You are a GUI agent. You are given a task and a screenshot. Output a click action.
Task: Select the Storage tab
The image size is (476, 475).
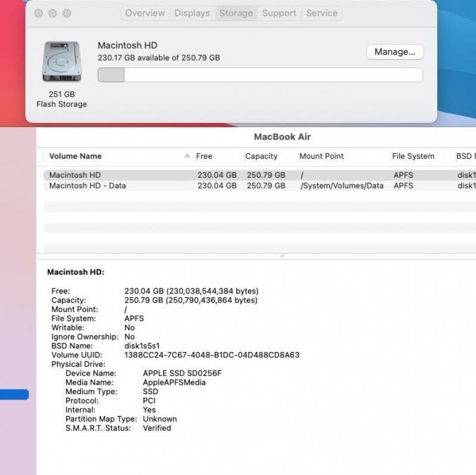[x=236, y=13]
